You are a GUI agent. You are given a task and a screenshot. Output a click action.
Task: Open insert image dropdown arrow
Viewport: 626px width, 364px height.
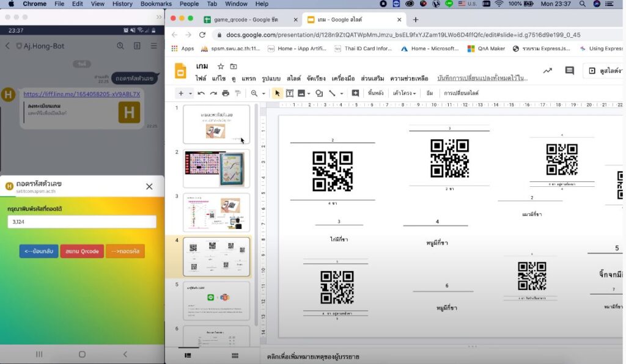pyautogui.click(x=309, y=93)
